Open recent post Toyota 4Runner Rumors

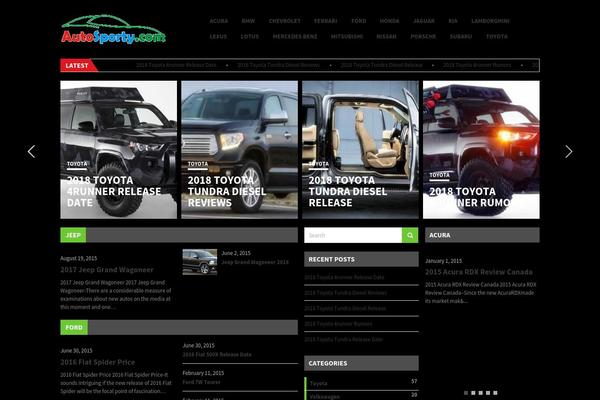pos(338,324)
